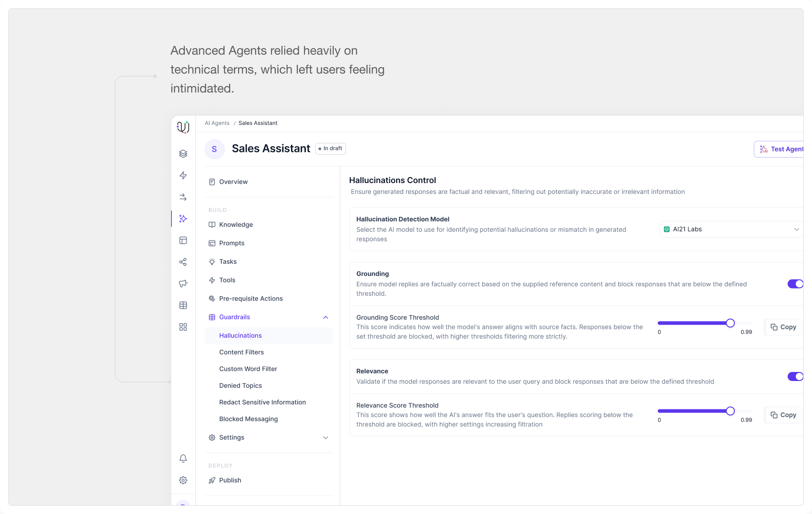Viewport: 812px width, 514px height.
Task: Select the sparkle AI Agents sidebar icon
Action: point(183,219)
